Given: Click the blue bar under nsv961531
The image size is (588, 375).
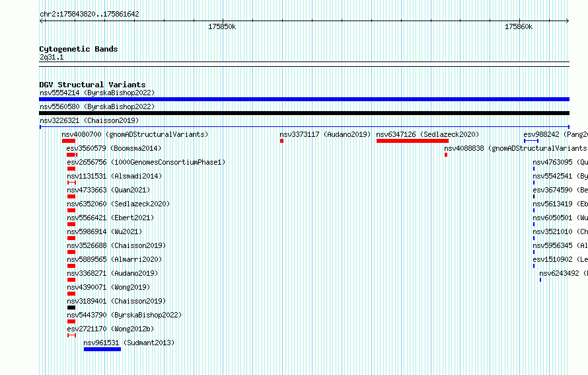Looking at the screenshot, I should (102, 349).
